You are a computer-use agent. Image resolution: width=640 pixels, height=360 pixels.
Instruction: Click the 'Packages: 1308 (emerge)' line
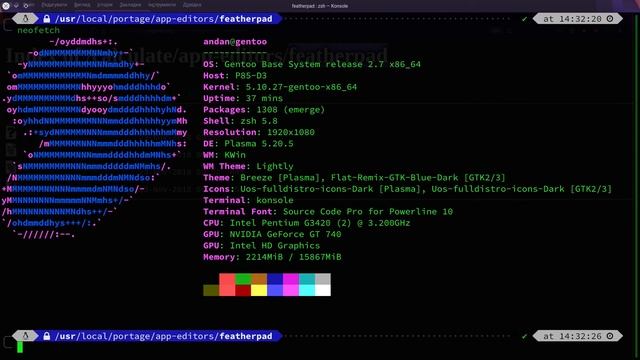pos(264,110)
